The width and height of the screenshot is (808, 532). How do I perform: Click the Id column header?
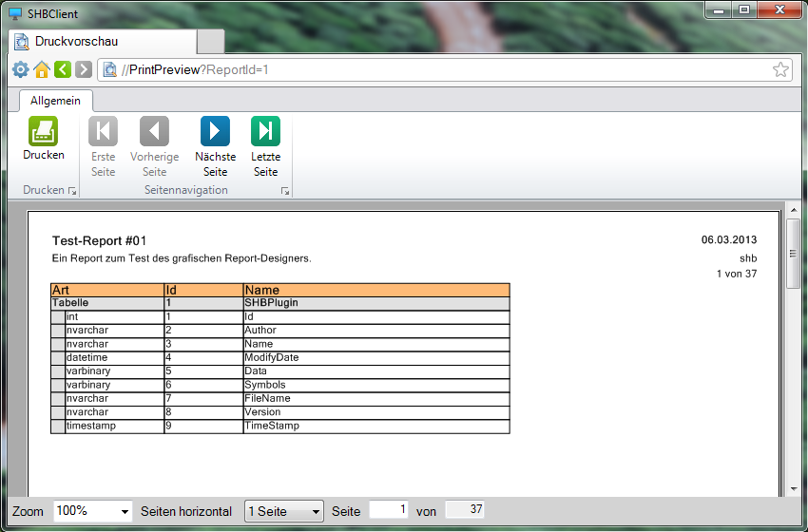203,290
